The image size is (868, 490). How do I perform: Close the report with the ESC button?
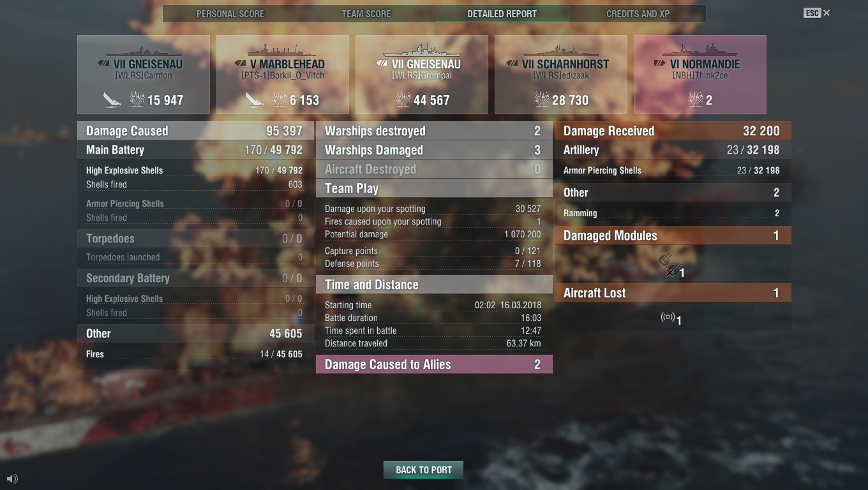[817, 13]
